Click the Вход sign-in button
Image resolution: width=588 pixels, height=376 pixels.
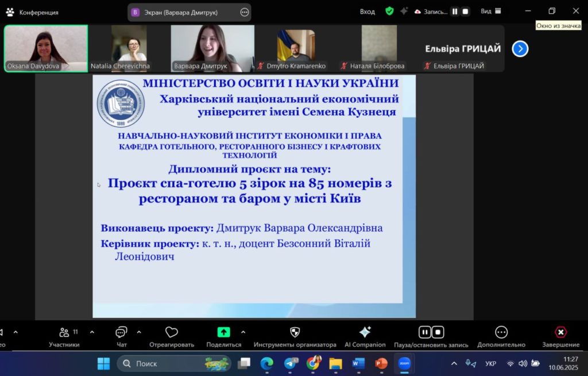(x=367, y=11)
